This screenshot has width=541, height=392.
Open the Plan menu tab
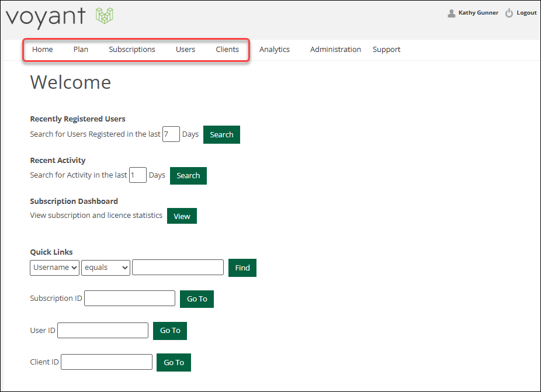pyautogui.click(x=81, y=49)
